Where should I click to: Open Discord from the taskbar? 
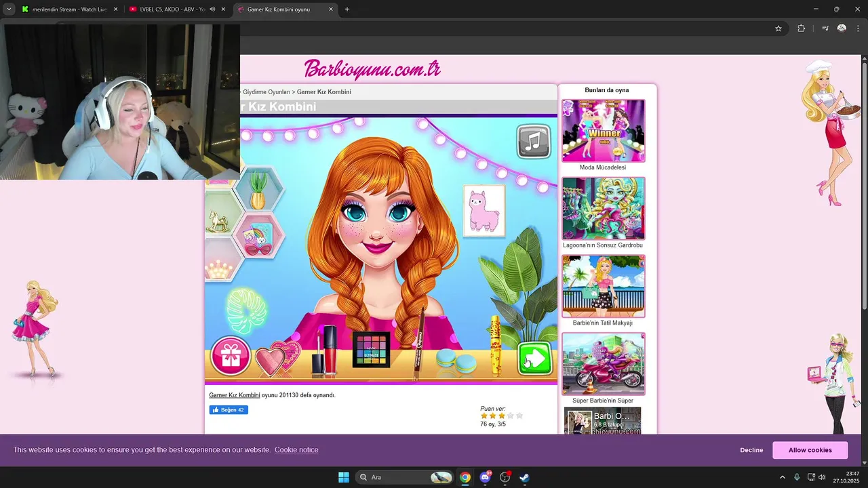tap(485, 477)
